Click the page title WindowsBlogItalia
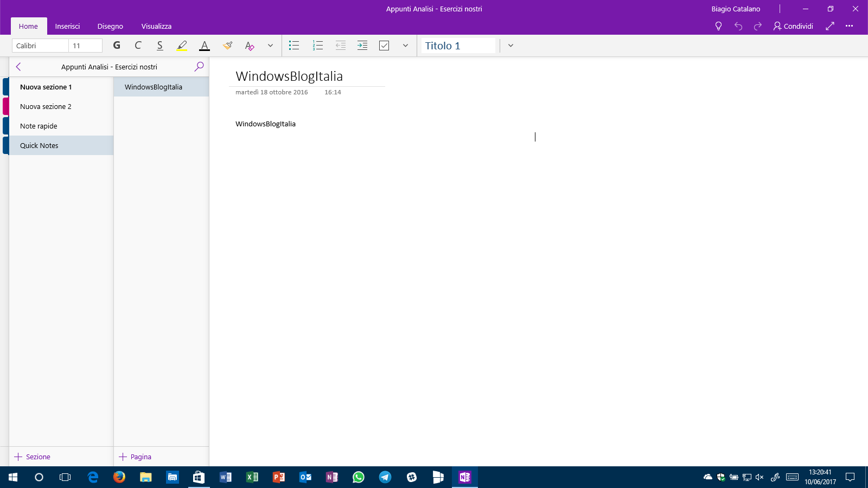 [289, 76]
